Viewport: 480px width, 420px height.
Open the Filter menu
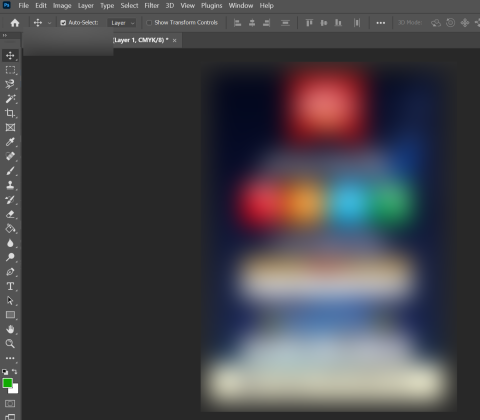pos(151,6)
